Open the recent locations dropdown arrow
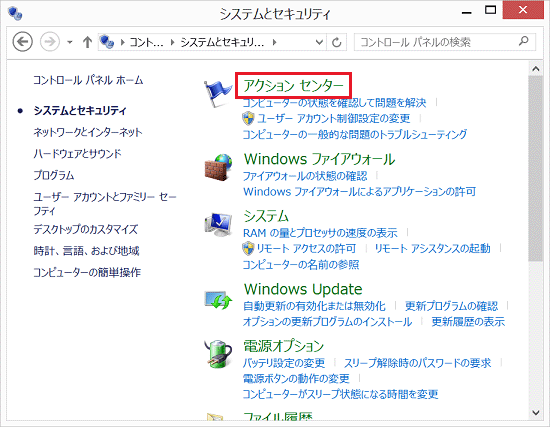550x427 pixels. (x=70, y=42)
